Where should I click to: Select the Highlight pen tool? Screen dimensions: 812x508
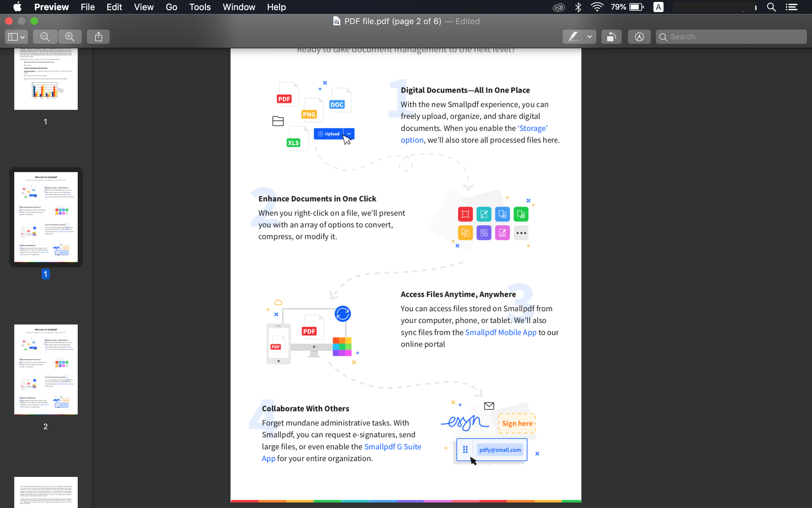[573, 37]
